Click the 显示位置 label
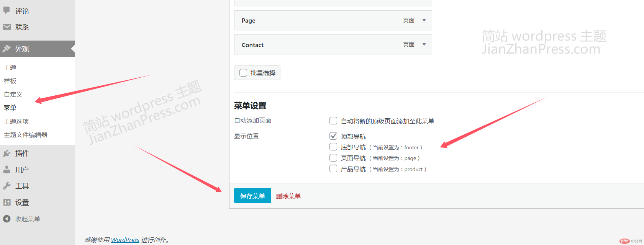Screen dimensions: 644x245 coord(247,136)
